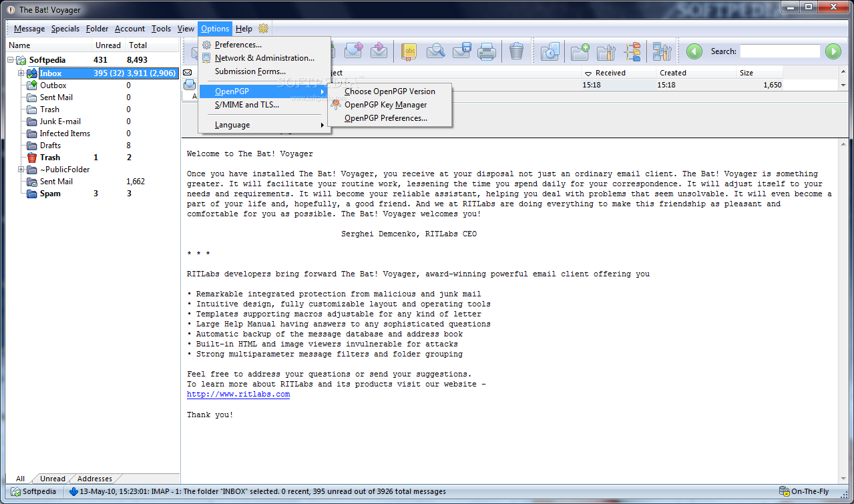Select the bold Trash folder with 1 unread
This screenshot has height=504, width=854.
(x=50, y=158)
